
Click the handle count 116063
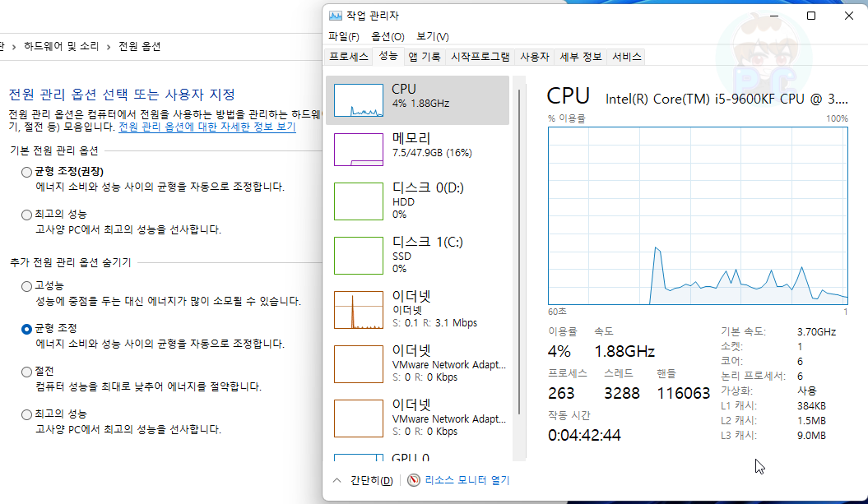pos(683,393)
